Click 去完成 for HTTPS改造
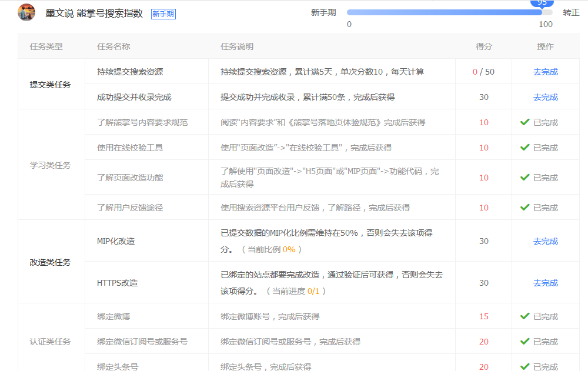Screen dimensions: 588x371 (x=546, y=283)
